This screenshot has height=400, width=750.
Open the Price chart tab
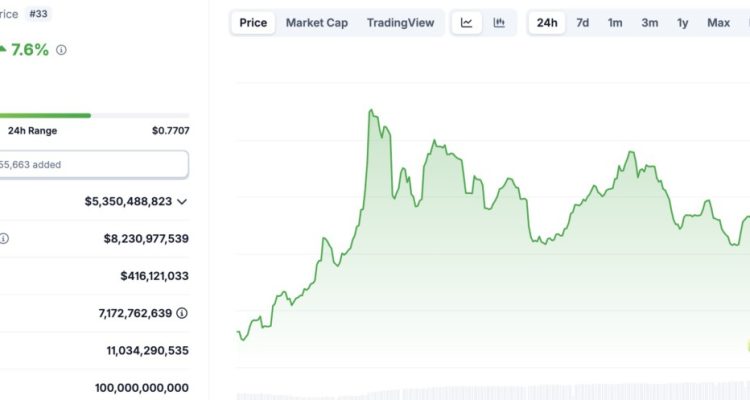tap(253, 22)
